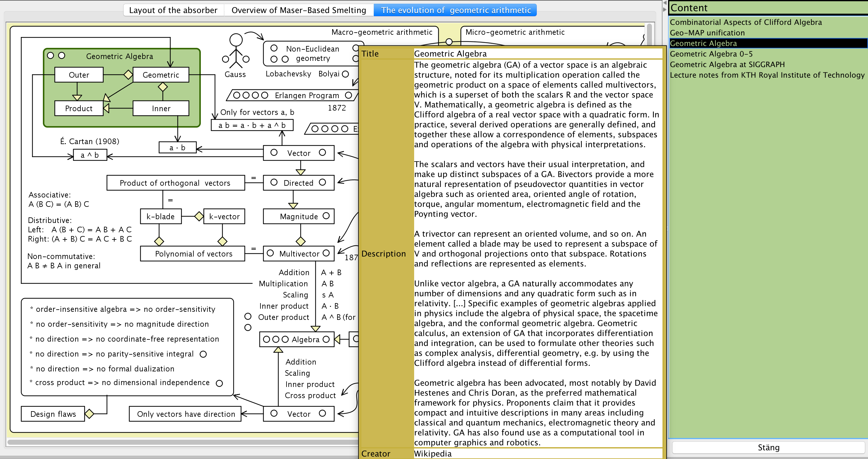Click circle right of Magnitude label
The width and height of the screenshot is (868, 459).
(326, 216)
